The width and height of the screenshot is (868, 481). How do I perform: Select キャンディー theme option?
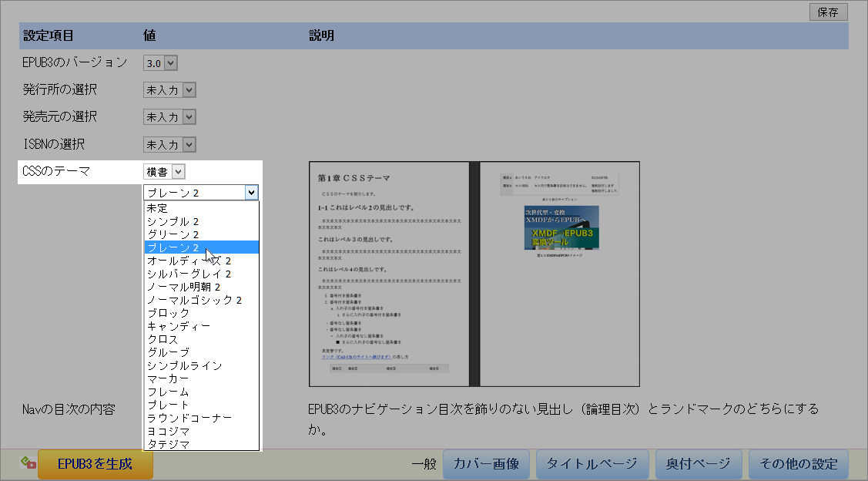click(201, 326)
